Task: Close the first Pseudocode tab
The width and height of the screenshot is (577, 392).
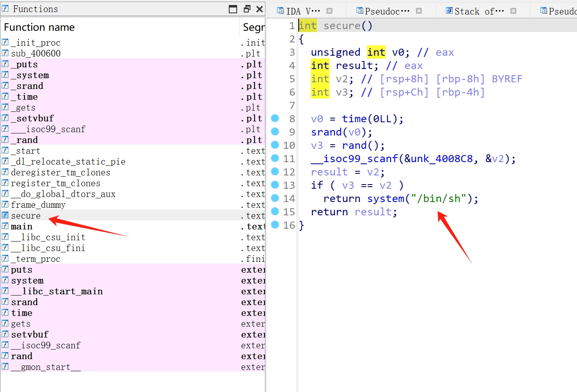Action: coord(419,11)
